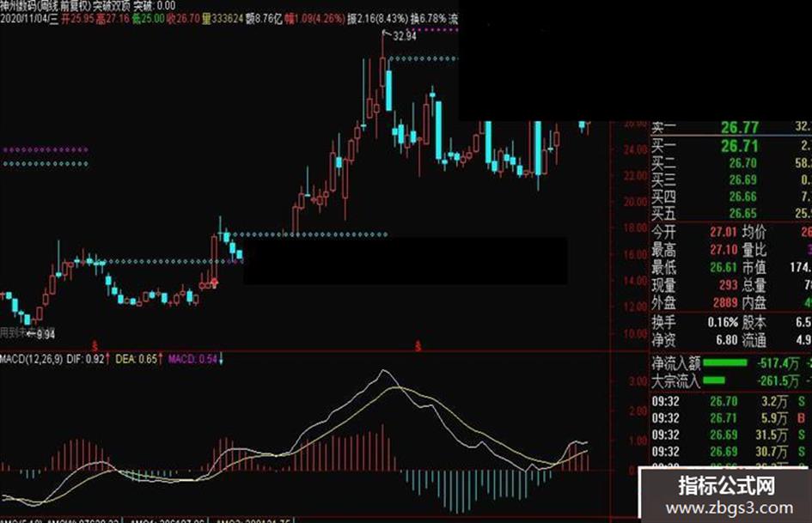Click the 流通 label
The width and height of the screenshot is (812, 523).
754,340
